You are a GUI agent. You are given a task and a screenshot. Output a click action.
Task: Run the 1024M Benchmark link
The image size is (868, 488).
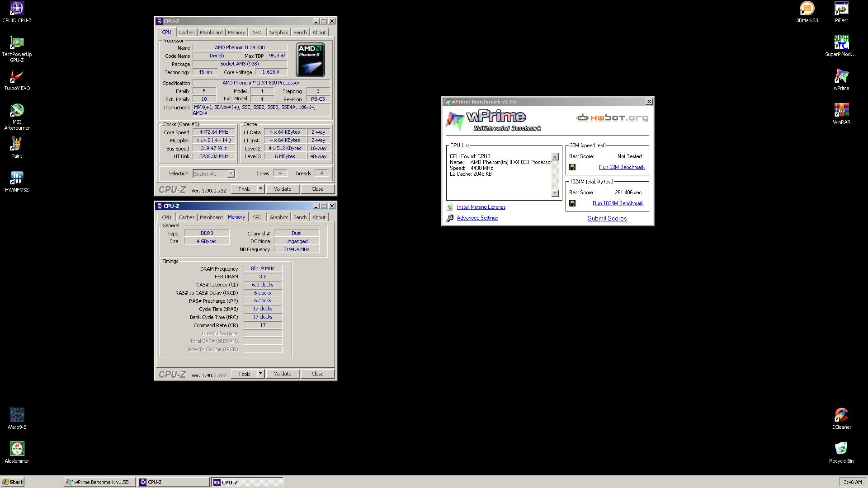(x=618, y=203)
